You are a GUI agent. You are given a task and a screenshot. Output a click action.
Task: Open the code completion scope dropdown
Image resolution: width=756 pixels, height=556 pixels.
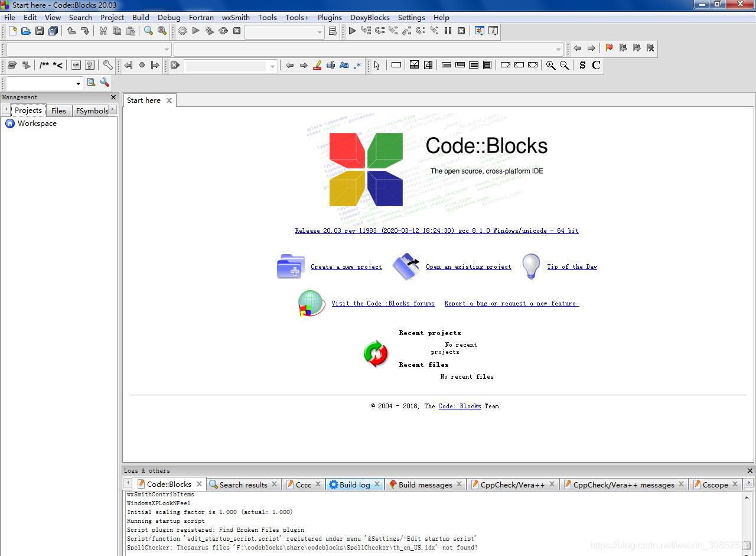tap(167, 49)
